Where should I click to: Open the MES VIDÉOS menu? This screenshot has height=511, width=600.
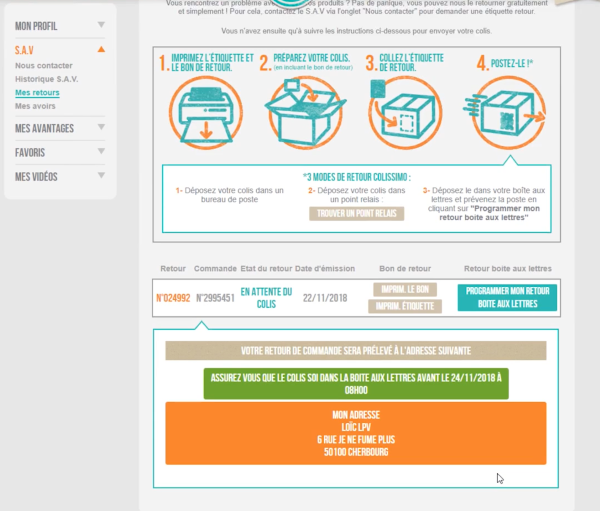(x=36, y=177)
